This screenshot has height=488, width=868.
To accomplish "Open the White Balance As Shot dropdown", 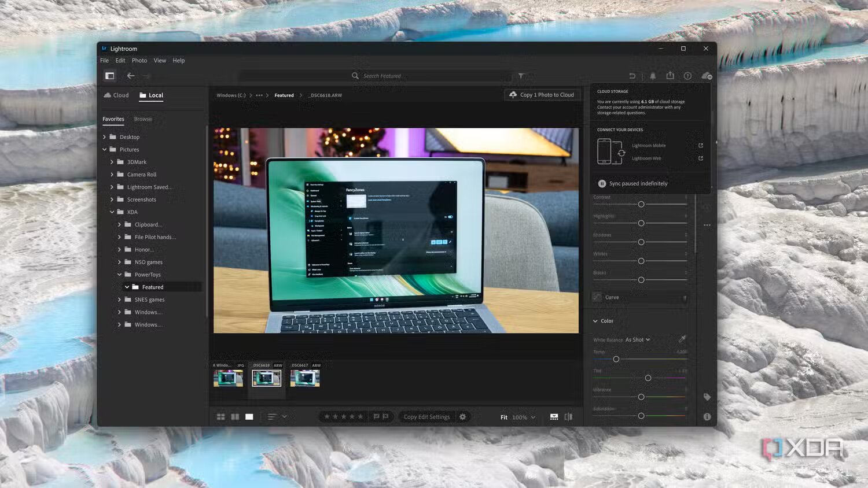I will point(637,340).
